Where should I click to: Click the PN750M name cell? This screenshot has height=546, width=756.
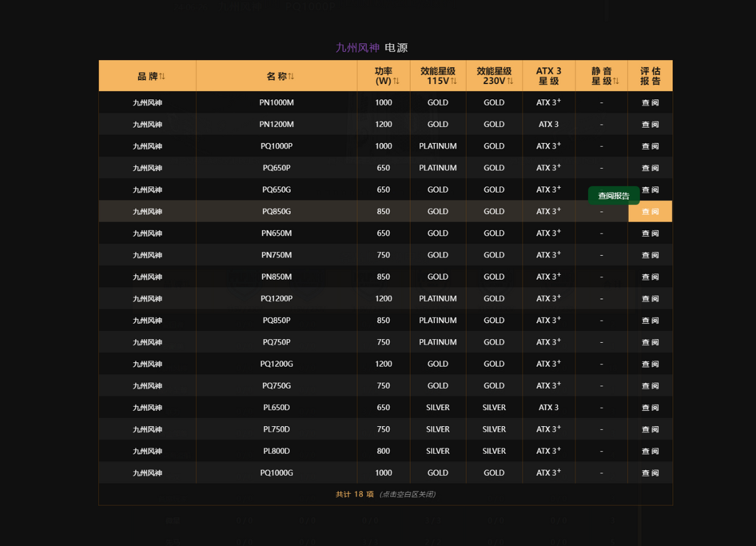pos(277,255)
